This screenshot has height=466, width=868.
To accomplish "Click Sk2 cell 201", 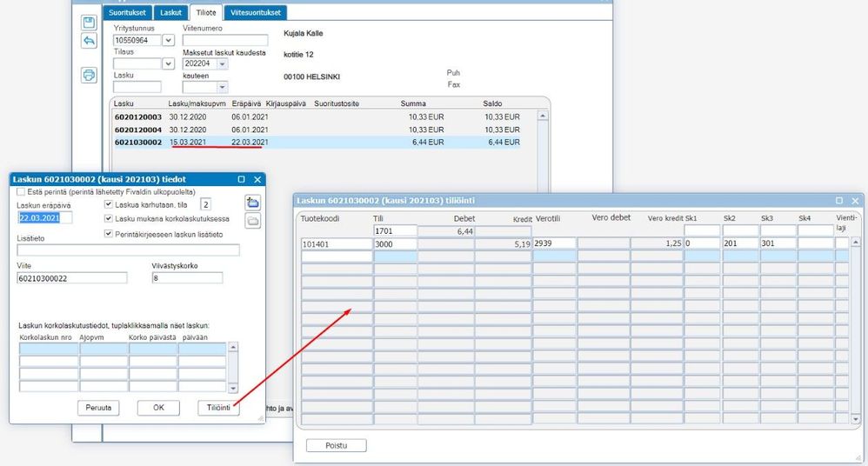I will pyautogui.click(x=740, y=243).
